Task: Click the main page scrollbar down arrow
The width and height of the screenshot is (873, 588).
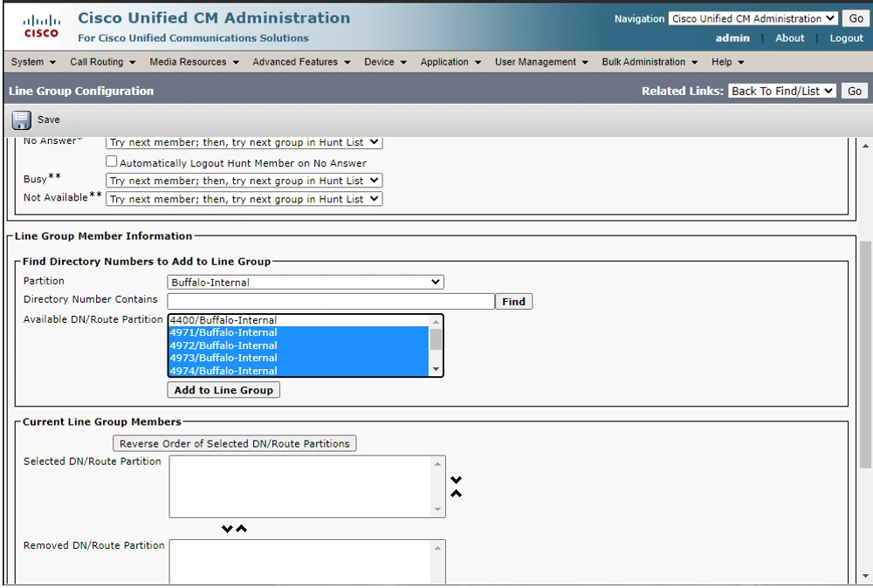Action: pyautogui.click(x=865, y=577)
